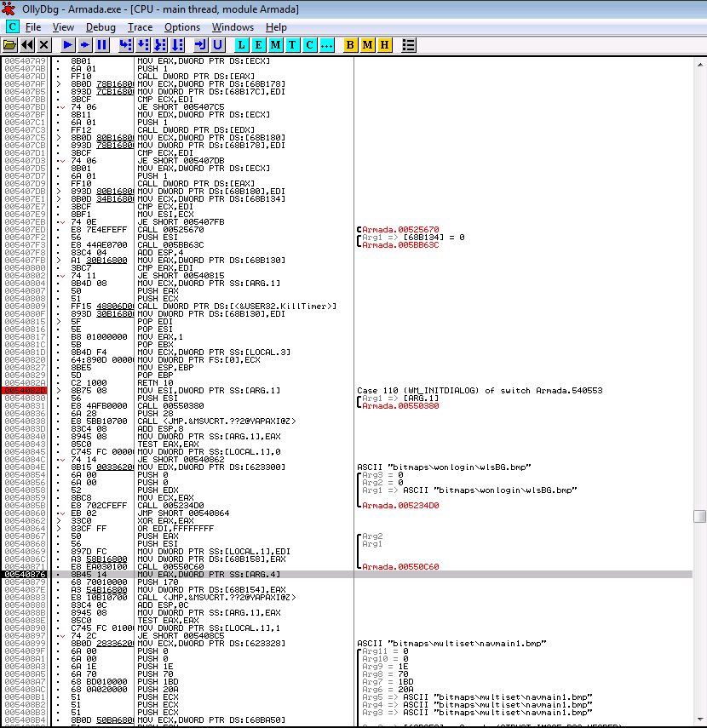Click the Armada.00550C60 comment
Image resolution: width=707 pixels, height=728 pixels.
[x=400, y=567]
